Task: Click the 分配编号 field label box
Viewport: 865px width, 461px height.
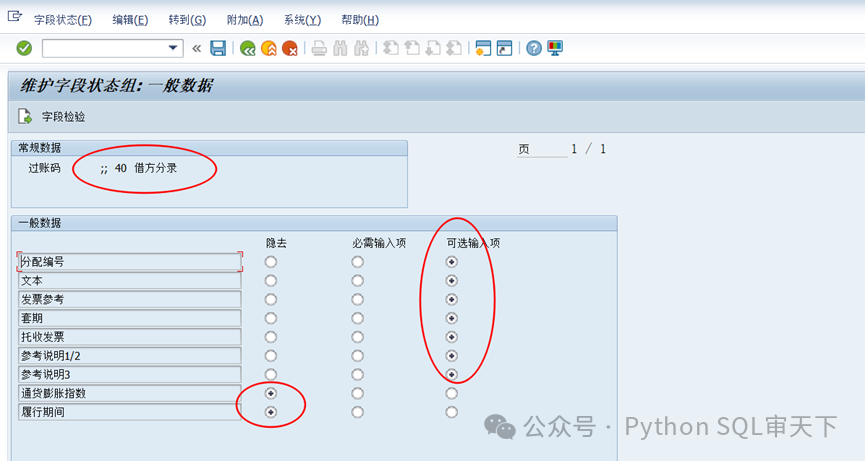Action: click(130, 262)
